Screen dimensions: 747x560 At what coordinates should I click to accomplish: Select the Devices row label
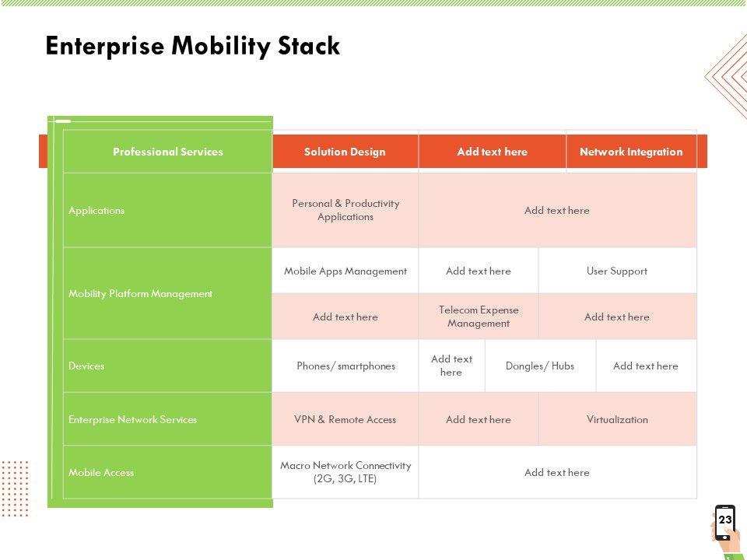coord(86,366)
